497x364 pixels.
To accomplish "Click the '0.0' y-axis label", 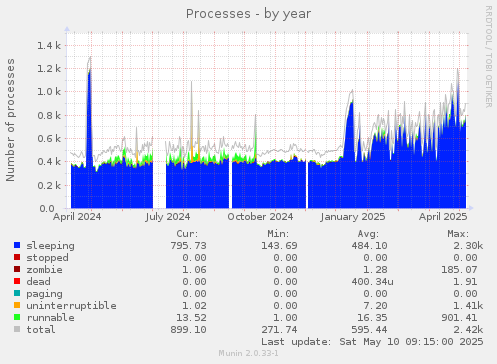I will [47, 209].
